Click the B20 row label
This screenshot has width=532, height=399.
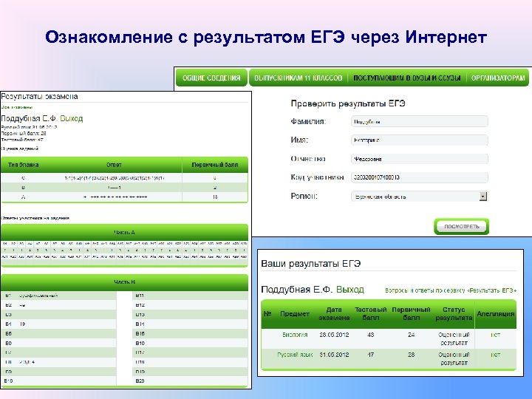(x=140, y=381)
